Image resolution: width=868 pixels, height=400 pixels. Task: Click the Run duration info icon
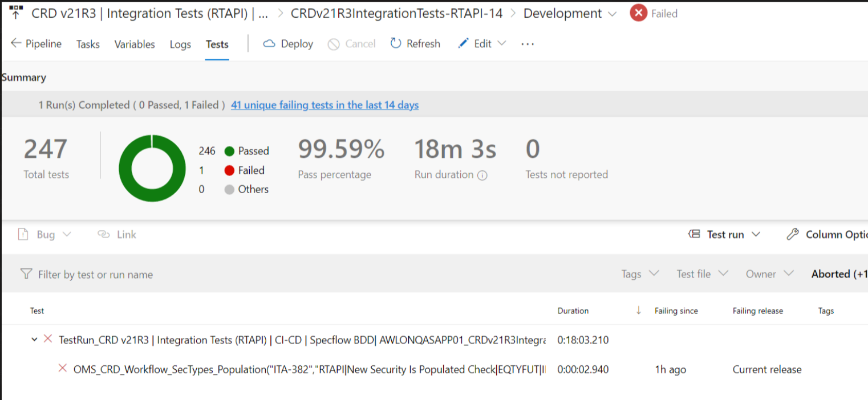point(482,175)
